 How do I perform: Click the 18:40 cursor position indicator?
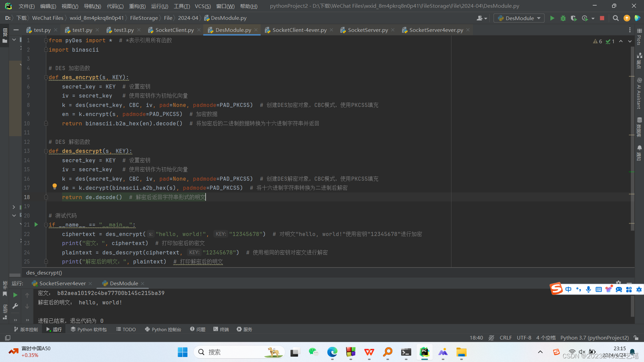coord(476,338)
